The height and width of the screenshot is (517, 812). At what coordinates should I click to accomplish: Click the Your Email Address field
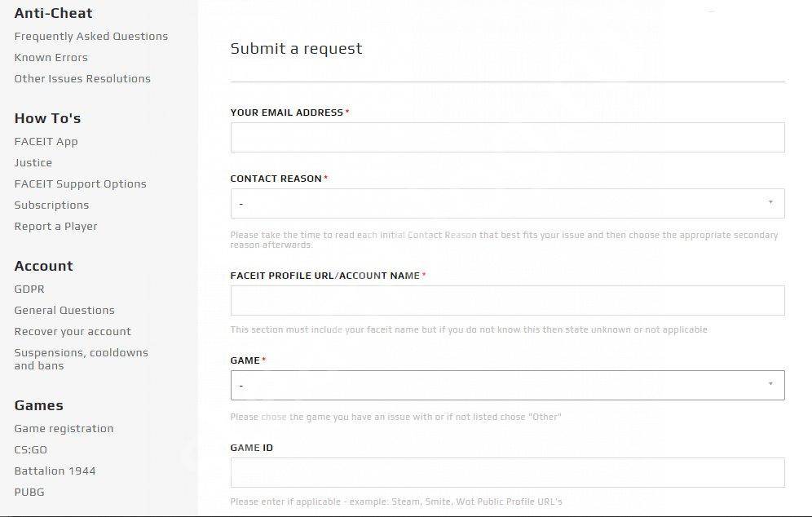(x=507, y=138)
